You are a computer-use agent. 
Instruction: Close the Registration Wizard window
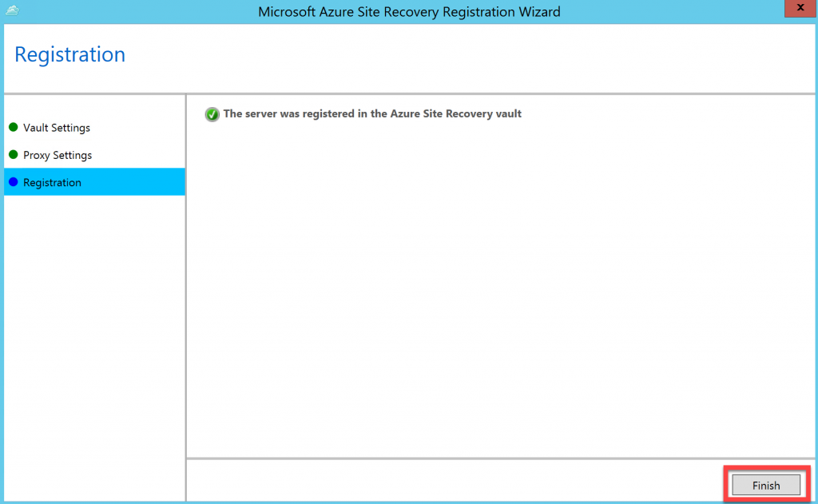click(x=800, y=8)
